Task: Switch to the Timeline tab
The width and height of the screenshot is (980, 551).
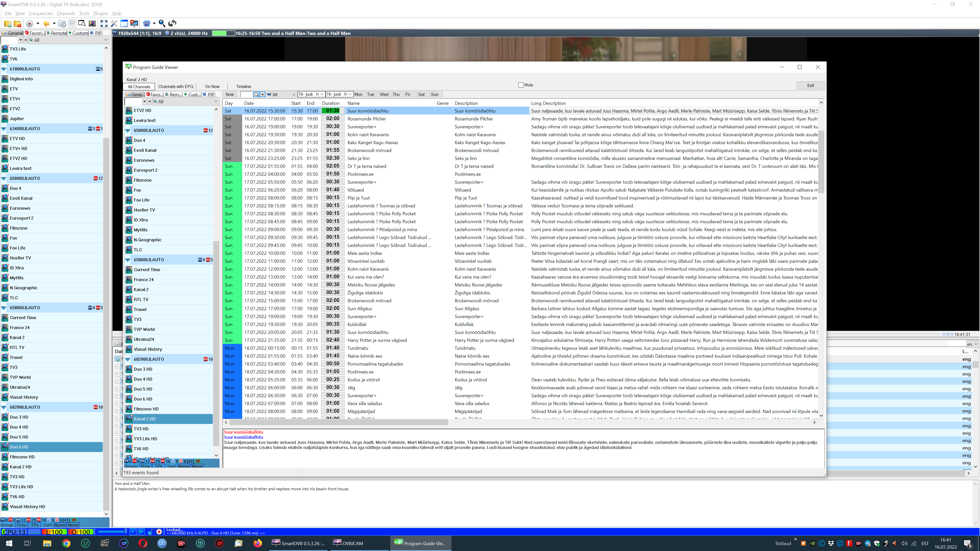Action: tap(243, 87)
